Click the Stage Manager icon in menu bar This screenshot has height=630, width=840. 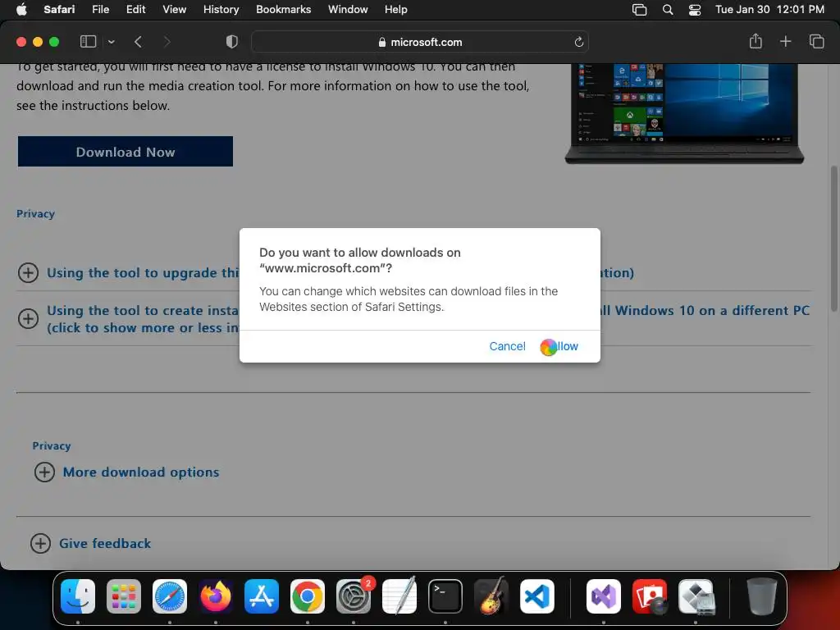click(x=639, y=10)
